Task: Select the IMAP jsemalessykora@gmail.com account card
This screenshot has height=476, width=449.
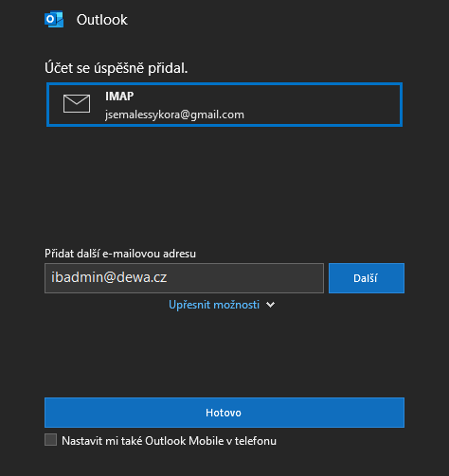Action: click(x=224, y=105)
